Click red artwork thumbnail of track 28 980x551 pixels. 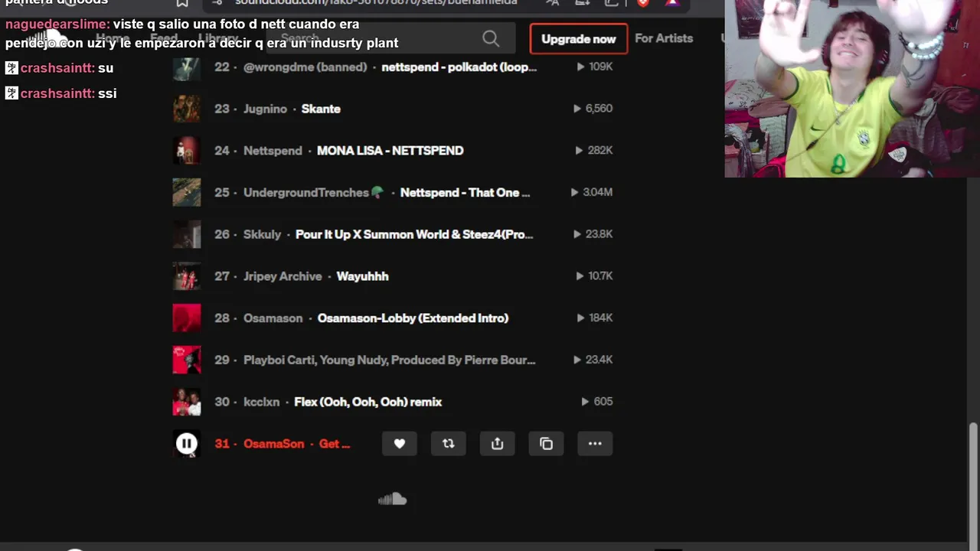(x=187, y=318)
